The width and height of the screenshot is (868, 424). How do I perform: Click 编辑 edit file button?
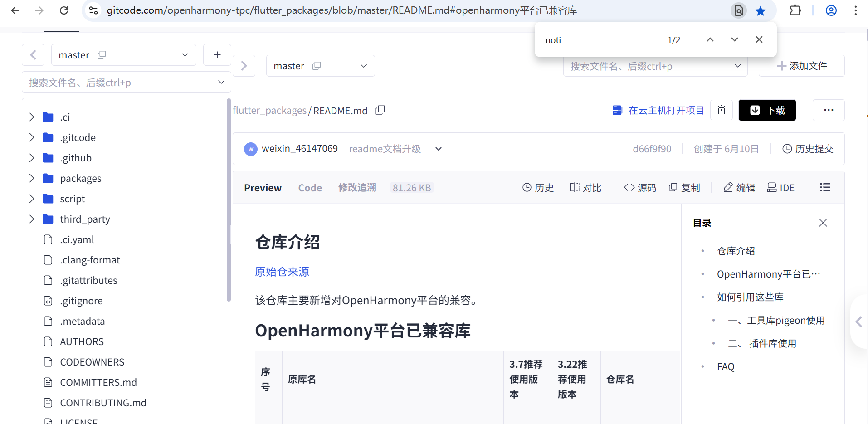click(x=740, y=188)
